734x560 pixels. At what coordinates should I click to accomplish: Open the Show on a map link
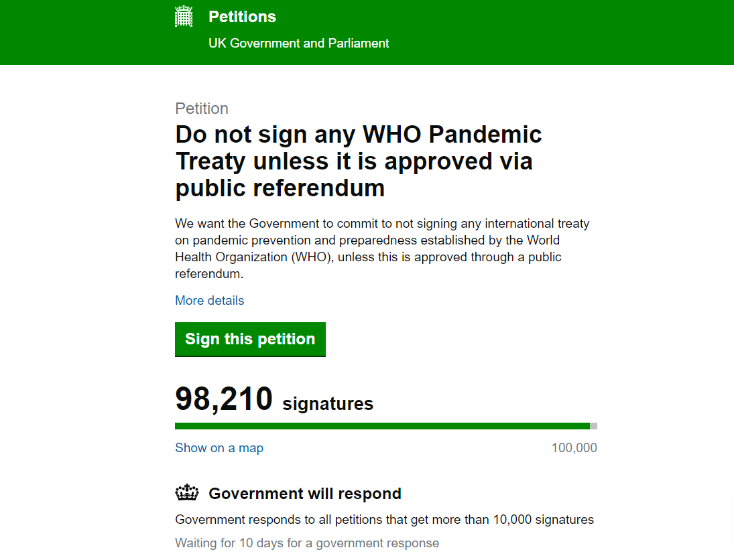[219, 448]
